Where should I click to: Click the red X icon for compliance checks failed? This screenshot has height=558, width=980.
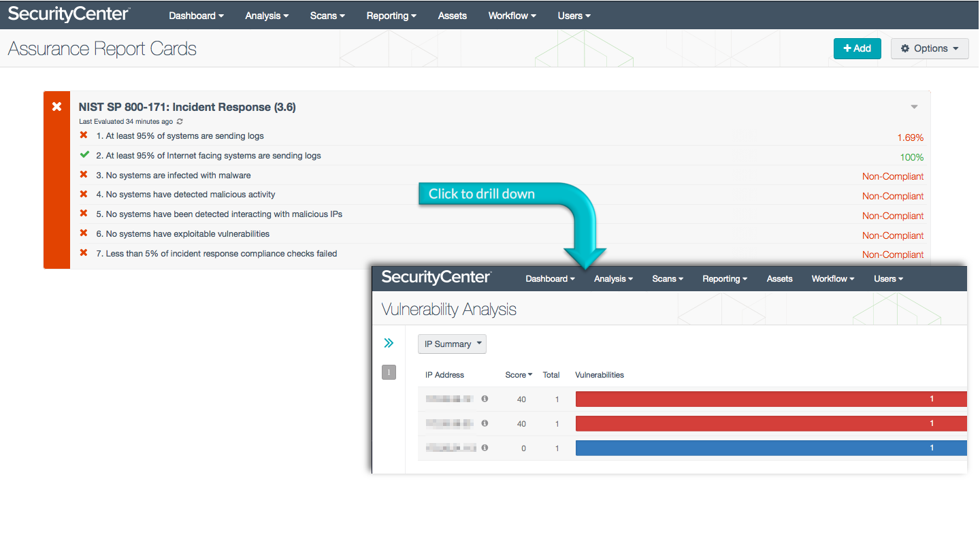tap(84, 253)
